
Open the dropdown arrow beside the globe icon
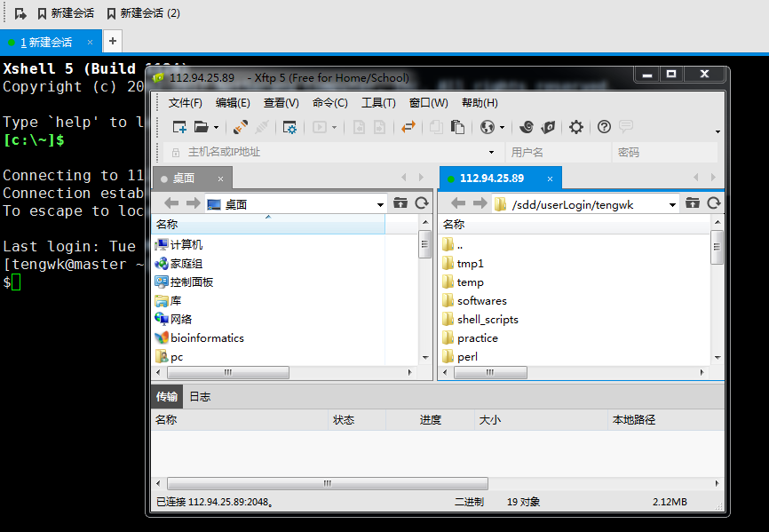503,128
